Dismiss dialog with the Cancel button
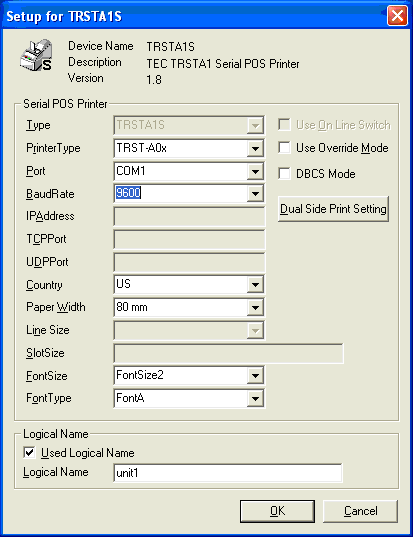413x537 pixels. [x=361, y=511]
